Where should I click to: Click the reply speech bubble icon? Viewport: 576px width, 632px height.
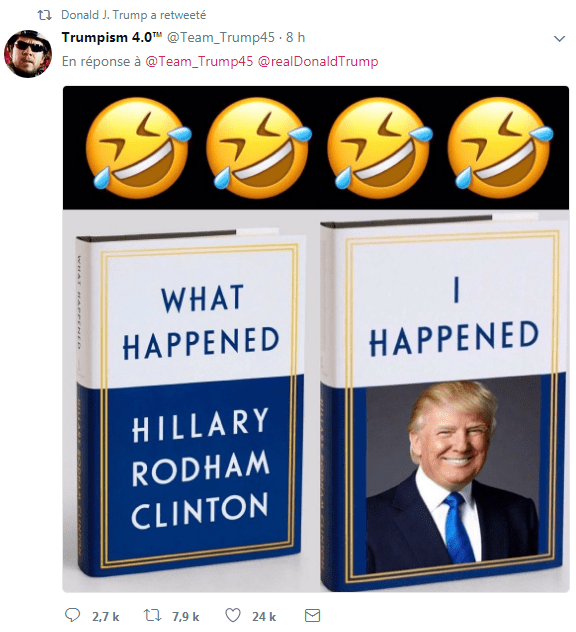(x=73, y=615)
